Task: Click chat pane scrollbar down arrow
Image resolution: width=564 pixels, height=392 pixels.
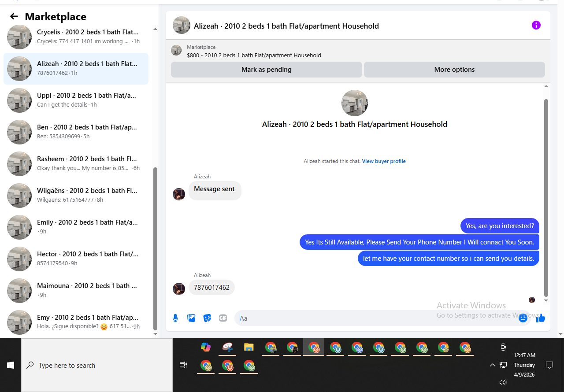Action: click(x=546, y=300)
